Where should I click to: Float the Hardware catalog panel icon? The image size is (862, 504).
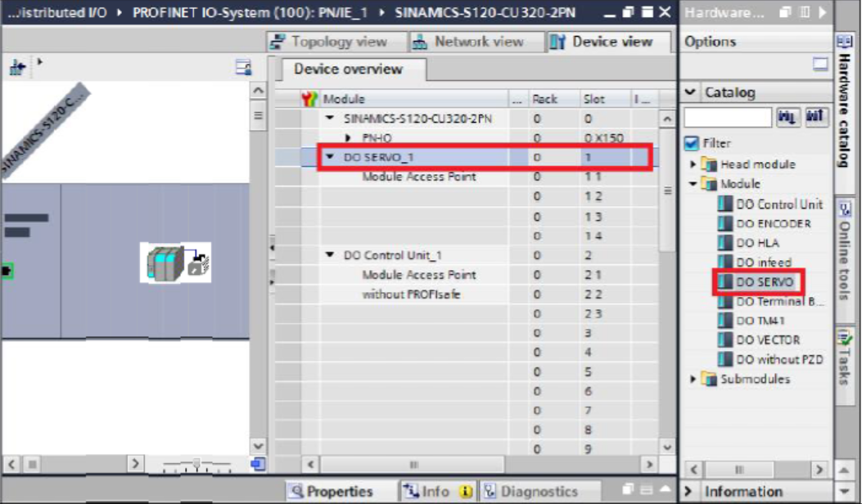tap(785, 12)
